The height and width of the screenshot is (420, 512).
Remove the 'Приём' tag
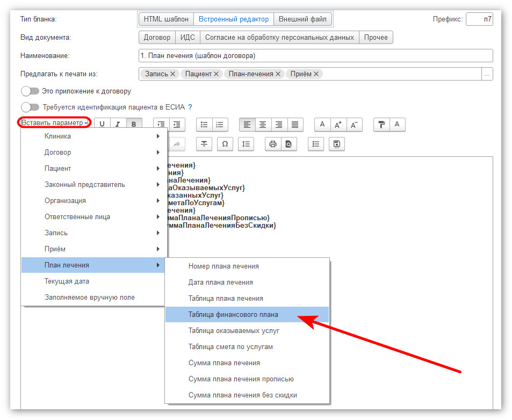(316, 74)
